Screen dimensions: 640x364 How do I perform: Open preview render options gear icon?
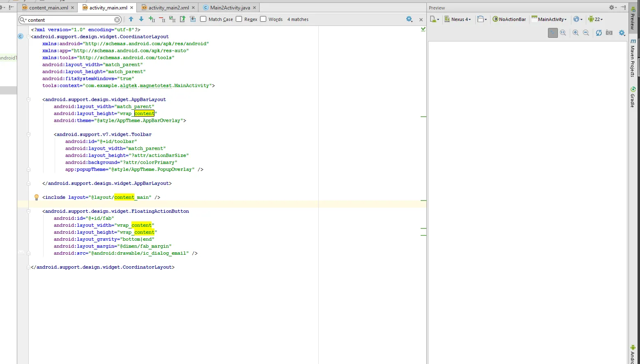tap(622, 33)
